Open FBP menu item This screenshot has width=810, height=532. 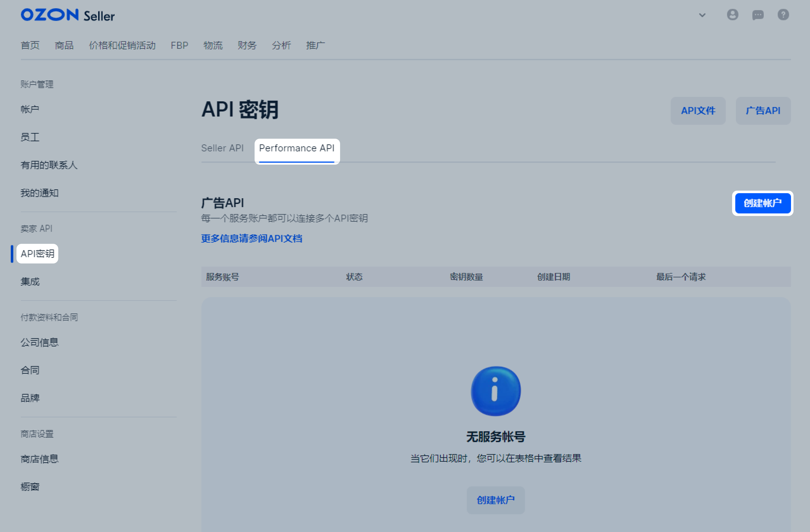tap(179, 45)
